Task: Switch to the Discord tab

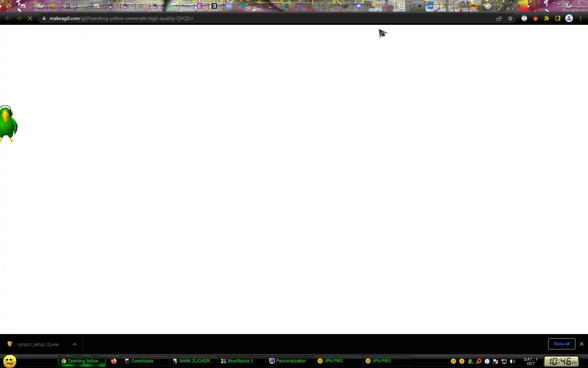Action: coord(359,6)
